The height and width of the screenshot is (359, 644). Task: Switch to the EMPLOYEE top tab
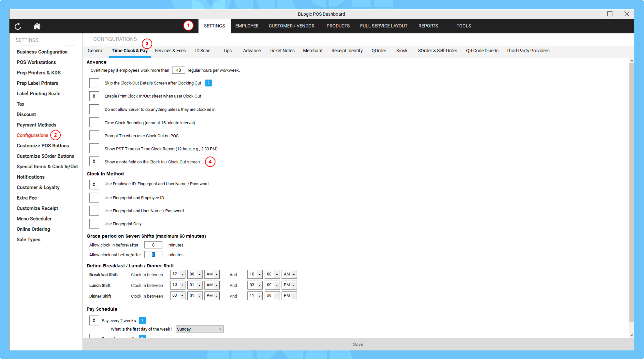(x=247, y=26)
